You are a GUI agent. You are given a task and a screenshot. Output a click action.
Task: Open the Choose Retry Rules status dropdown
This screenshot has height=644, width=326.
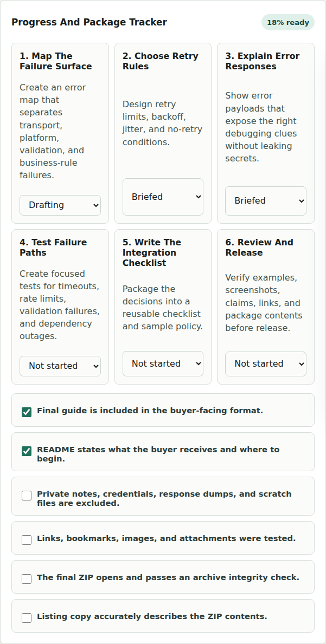[x=163, y=197]
